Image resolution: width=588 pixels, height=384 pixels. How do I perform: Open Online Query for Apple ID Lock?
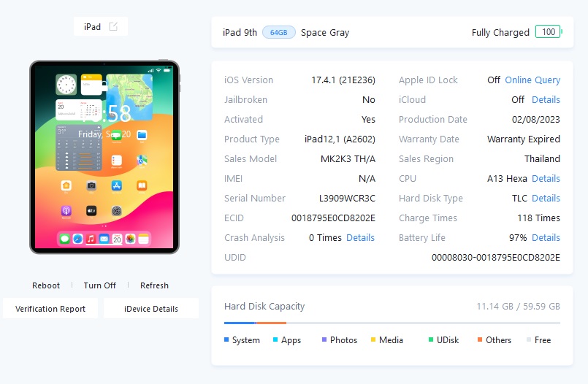532,80
